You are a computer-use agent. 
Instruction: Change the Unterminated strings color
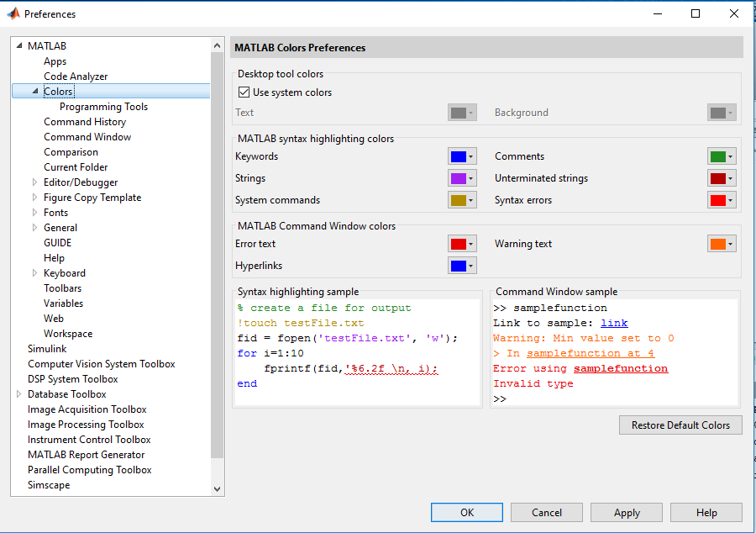tap(722, 178)
